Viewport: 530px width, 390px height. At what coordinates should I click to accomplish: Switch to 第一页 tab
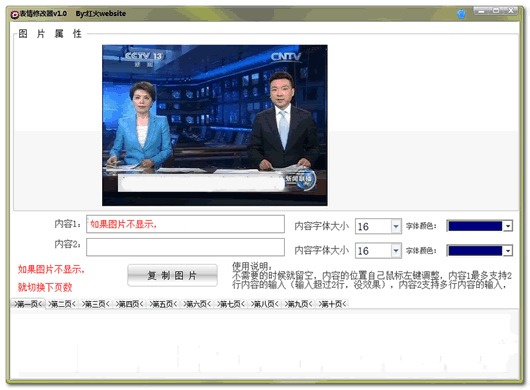[28, 304]
